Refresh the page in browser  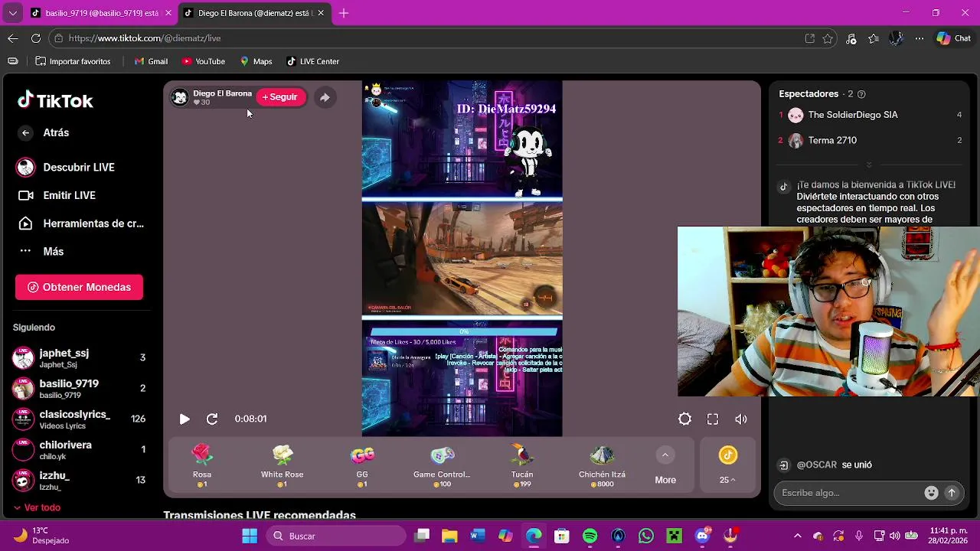point(35,38)
